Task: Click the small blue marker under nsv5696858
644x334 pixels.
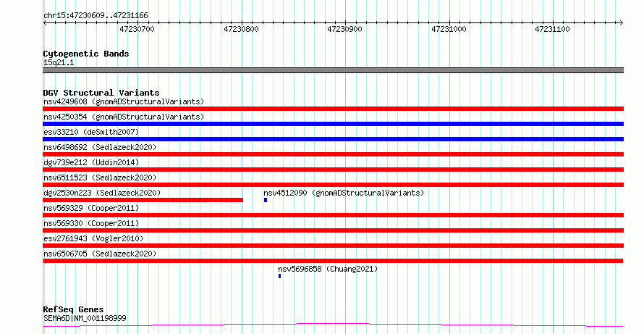Action: point(280,276)
